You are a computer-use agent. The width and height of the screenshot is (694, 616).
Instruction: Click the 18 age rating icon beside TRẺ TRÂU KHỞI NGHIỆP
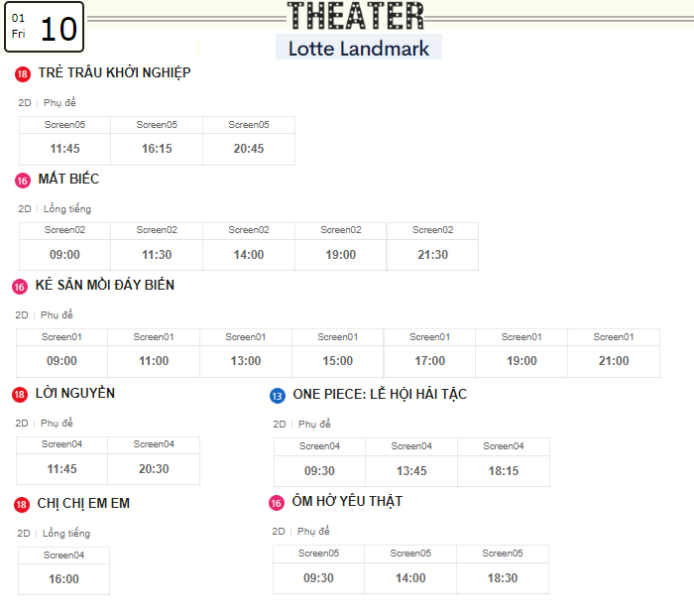point(23,74)
